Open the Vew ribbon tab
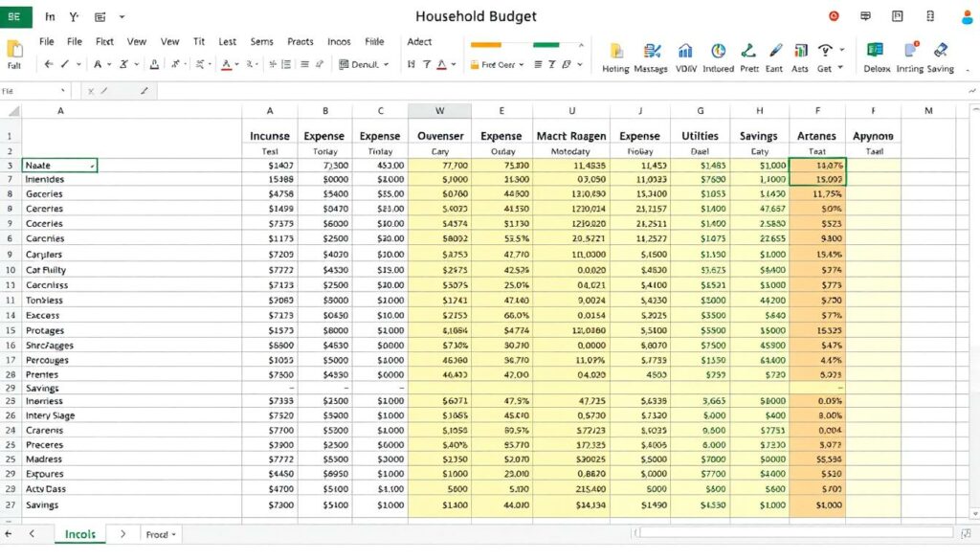The image size is (980, 560). coord(137,42)
